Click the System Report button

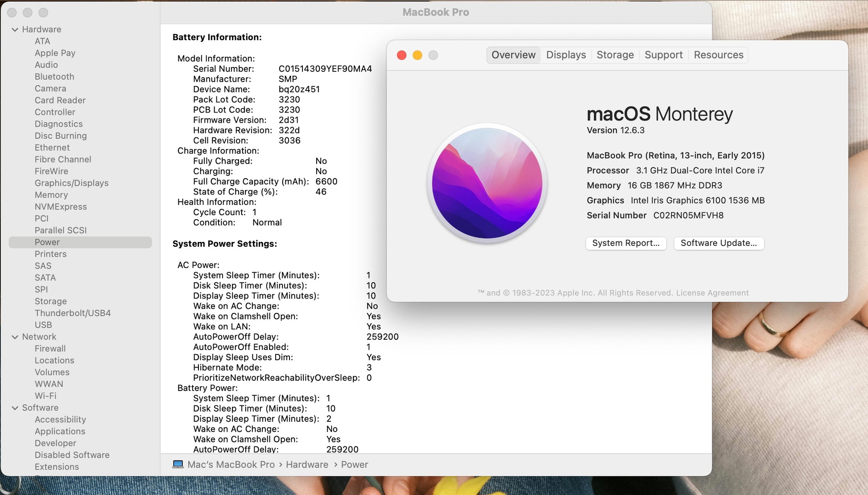point(625,243)
